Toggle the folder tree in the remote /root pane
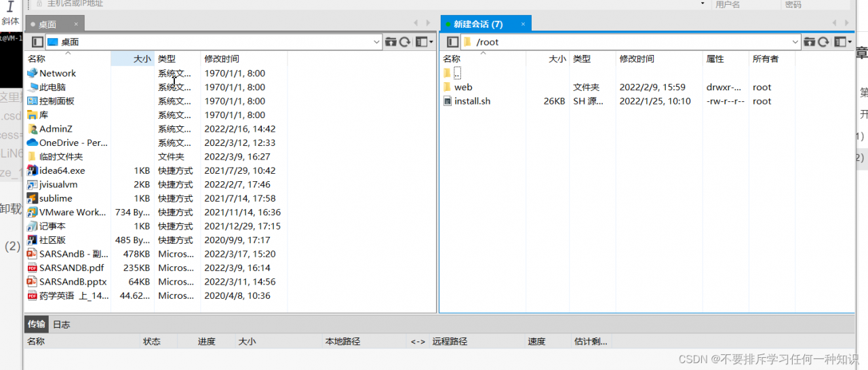868x370 pixels. click(452, 41)
